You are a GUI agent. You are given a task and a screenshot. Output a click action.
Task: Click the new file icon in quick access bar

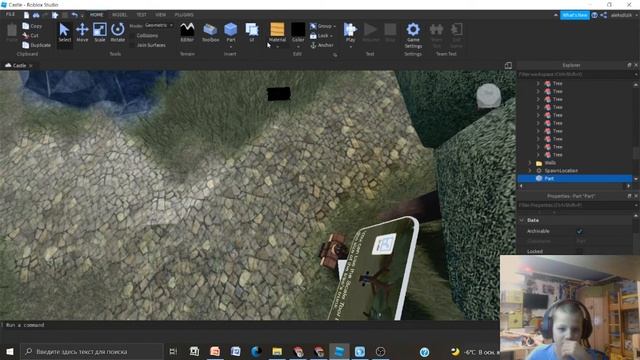coord(26,15)
